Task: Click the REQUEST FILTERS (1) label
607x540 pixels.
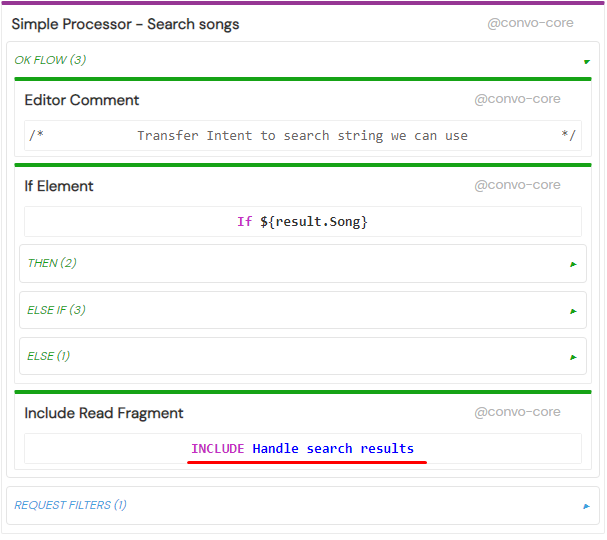Action: click(70, 505)
